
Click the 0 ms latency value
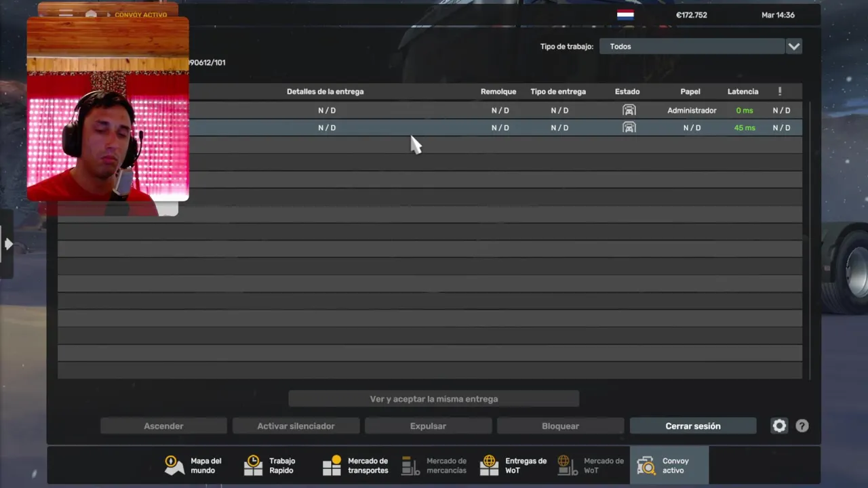click(x=745, y=110)
